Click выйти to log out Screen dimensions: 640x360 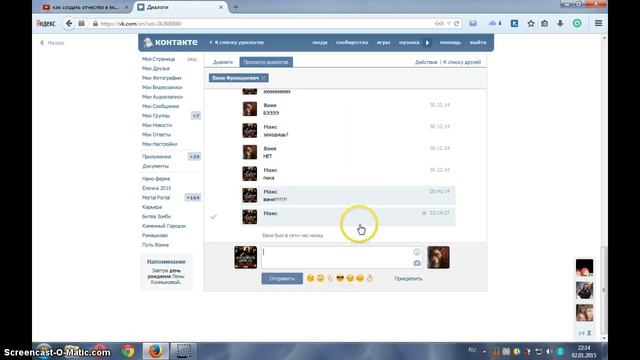pos(478,42)
